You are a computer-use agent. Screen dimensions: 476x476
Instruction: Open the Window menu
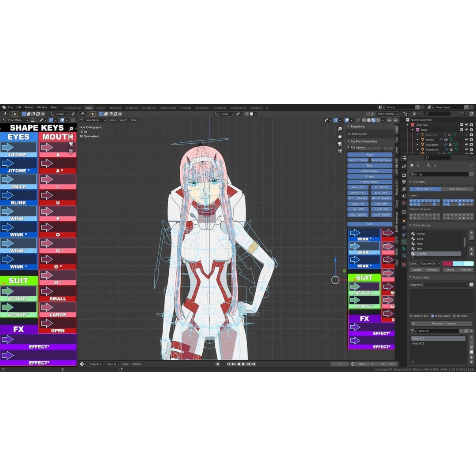[42, 107]
